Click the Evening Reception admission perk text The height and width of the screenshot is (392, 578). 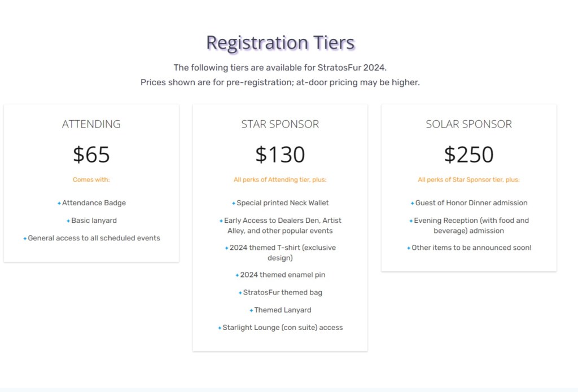click(x=471, y=226)
